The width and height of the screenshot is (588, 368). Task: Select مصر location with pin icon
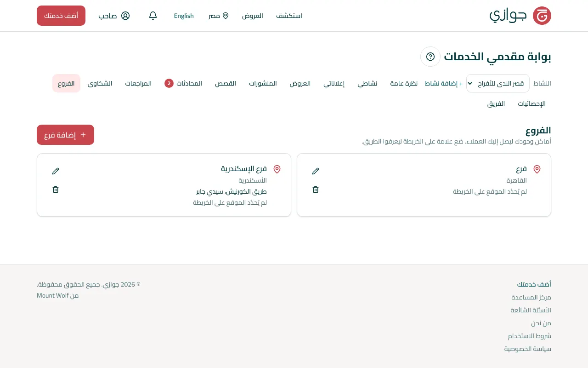219,16
